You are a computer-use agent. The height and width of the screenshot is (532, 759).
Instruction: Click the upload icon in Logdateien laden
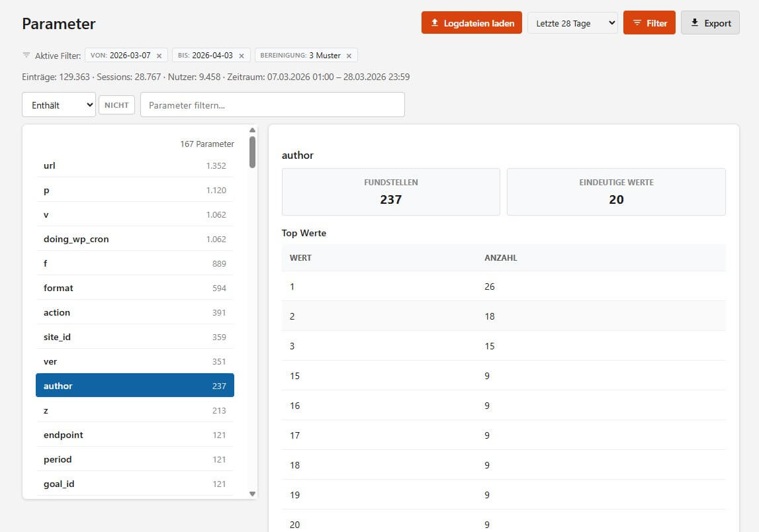435,23
